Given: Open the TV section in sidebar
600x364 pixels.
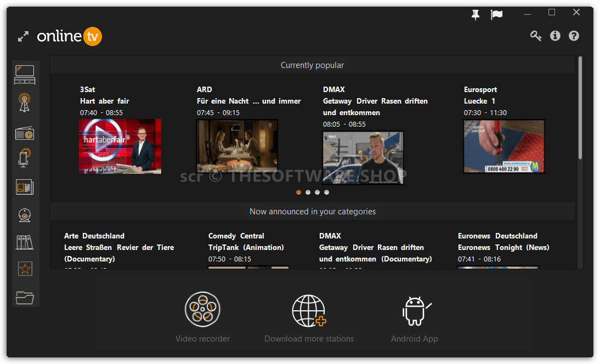Looking at the screenshot, I should (x=25, y=75).
